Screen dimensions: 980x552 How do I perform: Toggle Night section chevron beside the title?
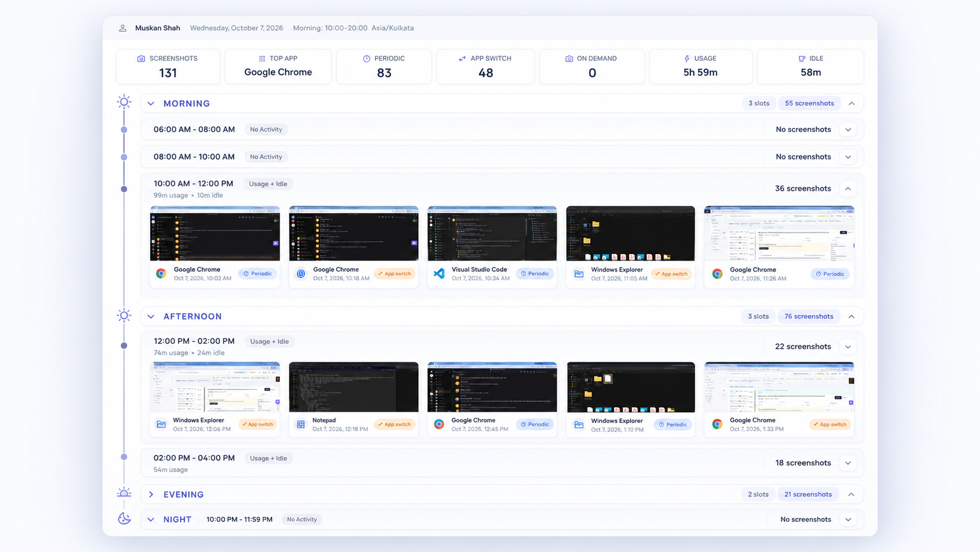(151, 519)
